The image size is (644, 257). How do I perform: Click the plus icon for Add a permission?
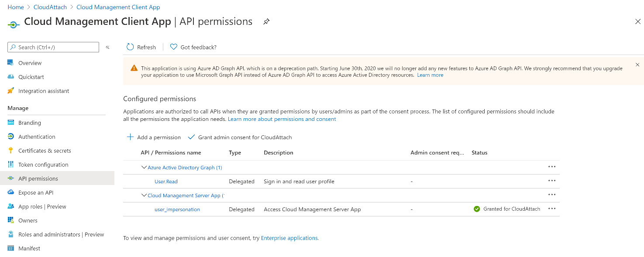pyautogui.click(x=130, y=137)
